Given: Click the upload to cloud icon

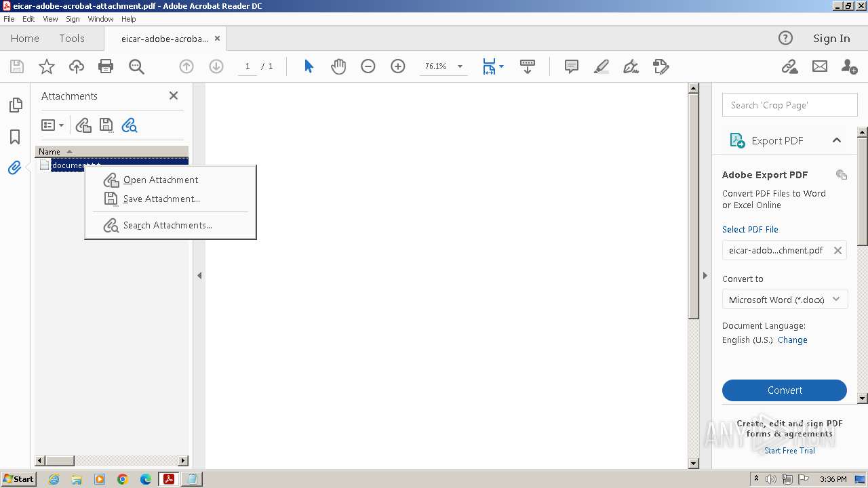Looking at the screenshot, I should click(77, 66).
